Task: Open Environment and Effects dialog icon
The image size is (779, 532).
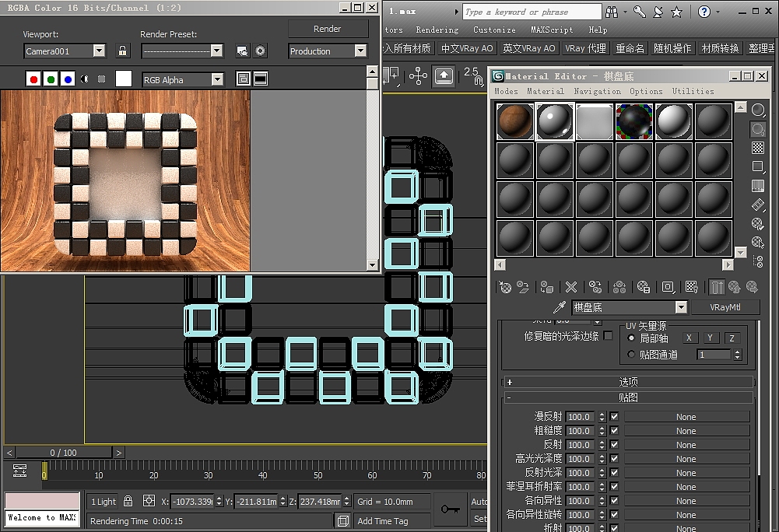Action: click(x=261, y=51)
